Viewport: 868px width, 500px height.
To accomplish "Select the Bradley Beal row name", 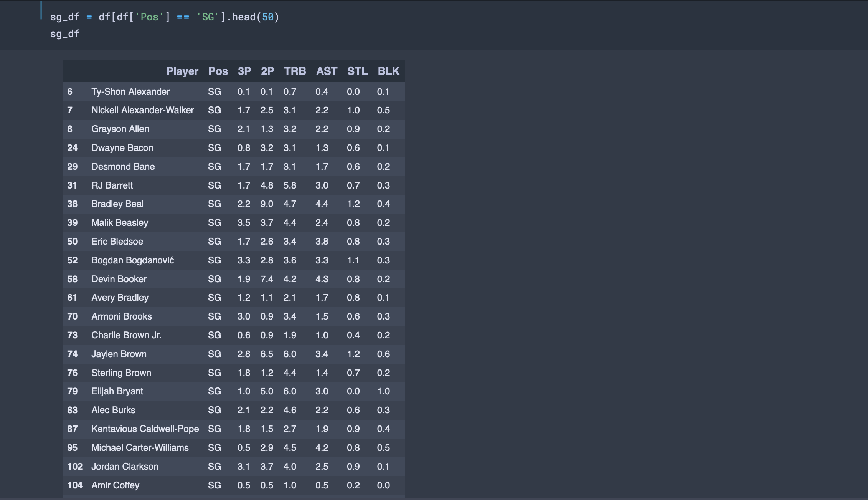I will 117,204.
